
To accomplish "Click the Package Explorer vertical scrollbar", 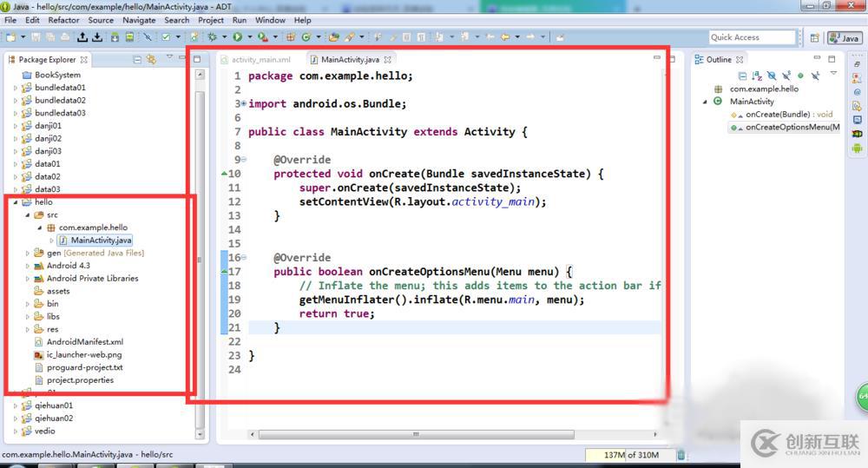I will tap(200, 260).
